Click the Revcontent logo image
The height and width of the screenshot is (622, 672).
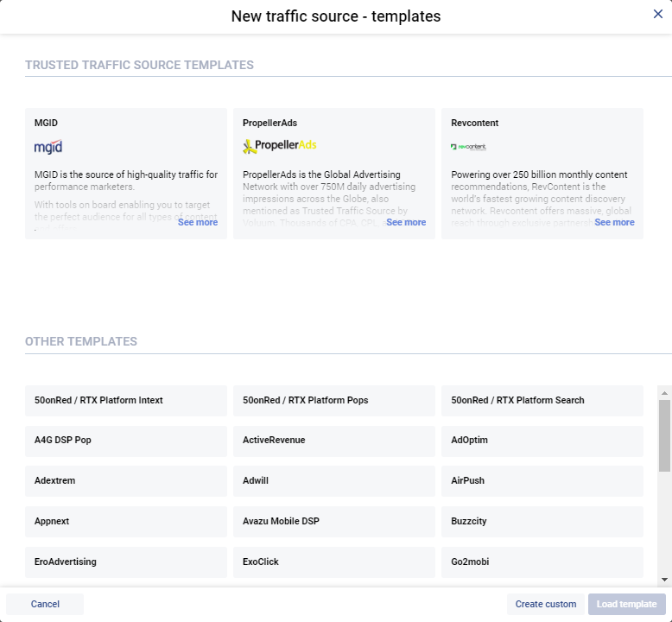coord(468,147)
